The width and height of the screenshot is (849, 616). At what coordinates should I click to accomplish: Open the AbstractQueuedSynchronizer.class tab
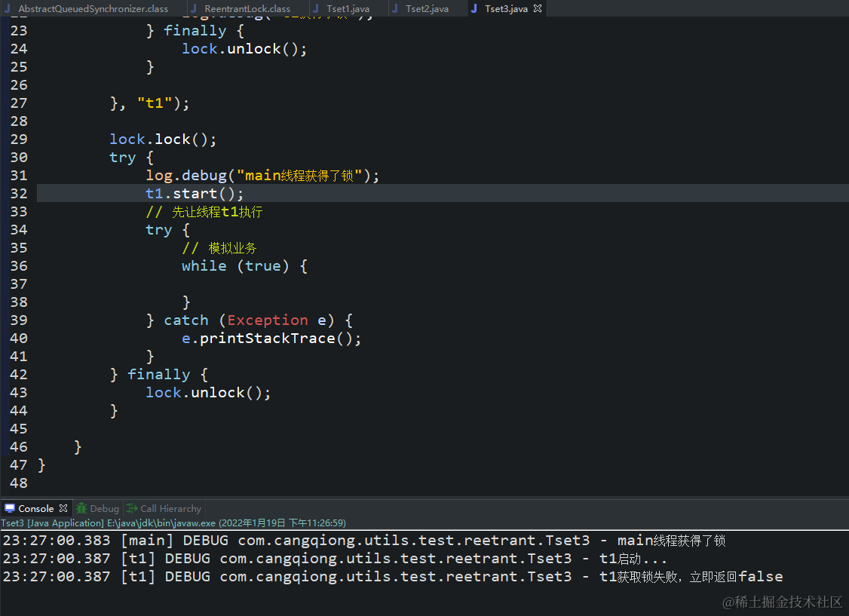93,8
